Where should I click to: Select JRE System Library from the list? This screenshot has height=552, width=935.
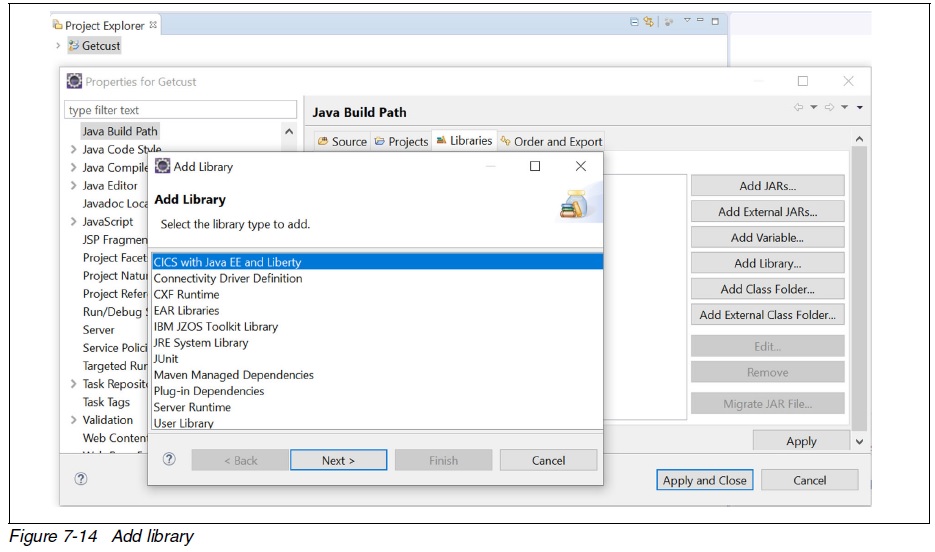click(x=200, y=343)
